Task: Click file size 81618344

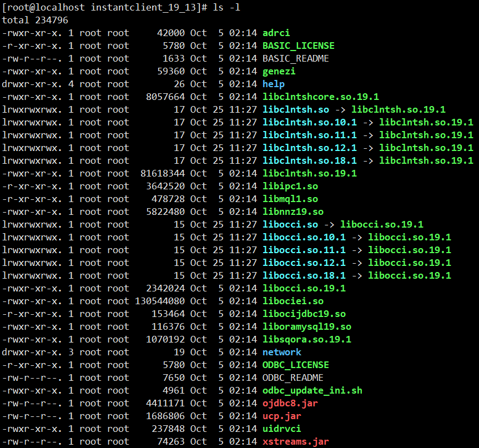Action: pos(163,174)
